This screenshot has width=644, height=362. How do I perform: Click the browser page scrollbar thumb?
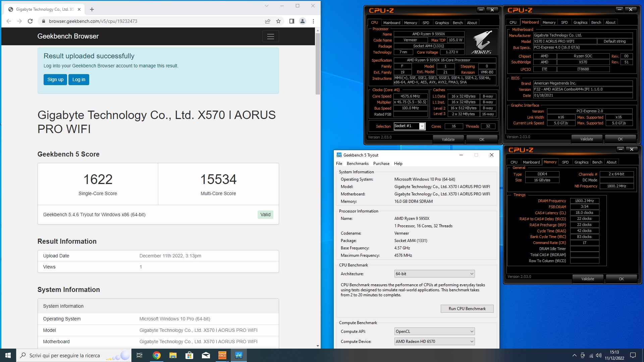click(318, 64)
